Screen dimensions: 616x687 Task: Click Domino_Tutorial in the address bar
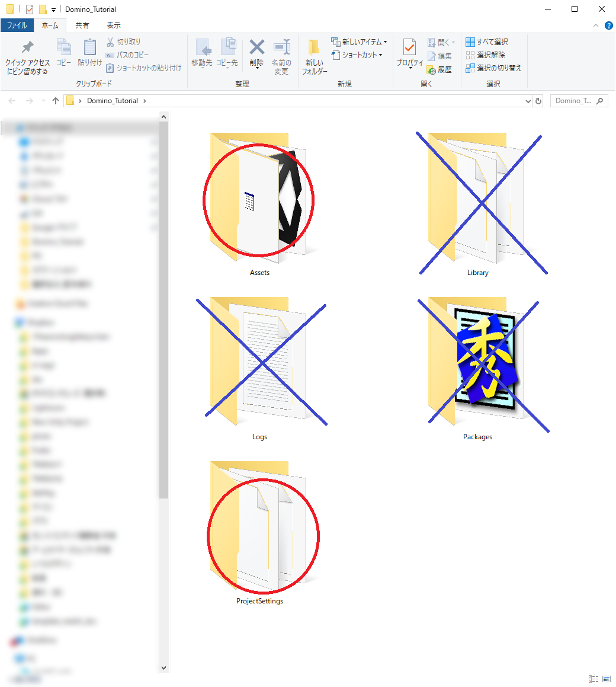tap(113, 101)
